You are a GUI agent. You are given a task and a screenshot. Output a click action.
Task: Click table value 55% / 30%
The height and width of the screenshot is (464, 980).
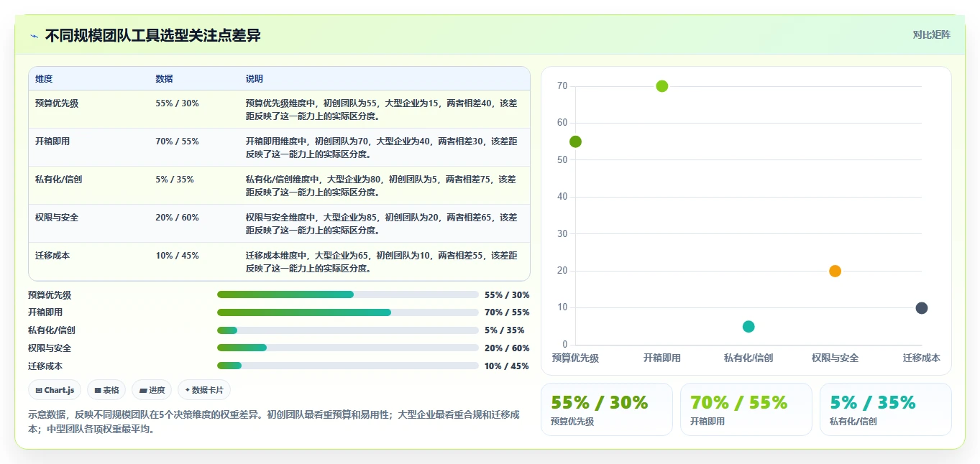coord(177,103)
